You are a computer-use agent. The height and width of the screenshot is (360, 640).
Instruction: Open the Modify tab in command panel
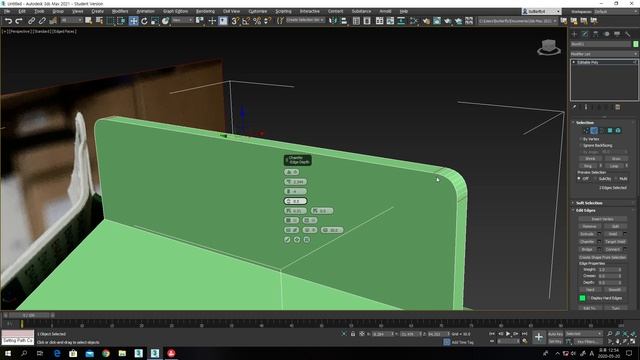(585, 34)
